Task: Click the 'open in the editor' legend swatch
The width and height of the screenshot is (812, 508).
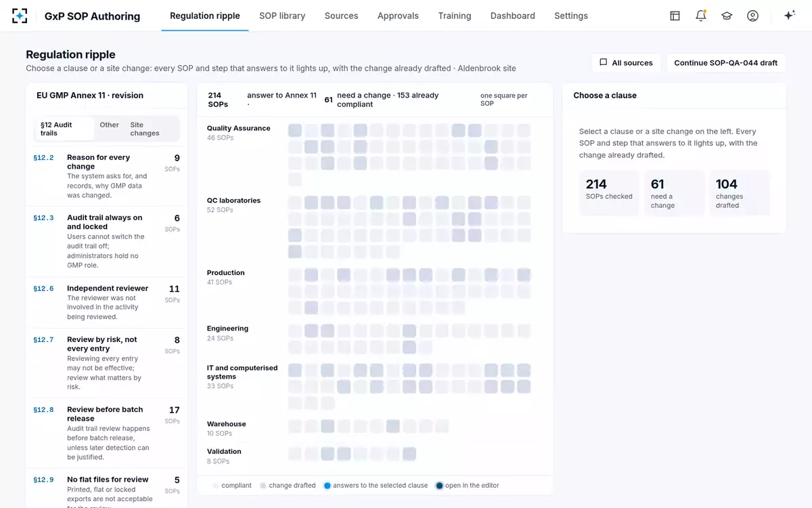Action: pyautogui.click(x=440, y=486)
